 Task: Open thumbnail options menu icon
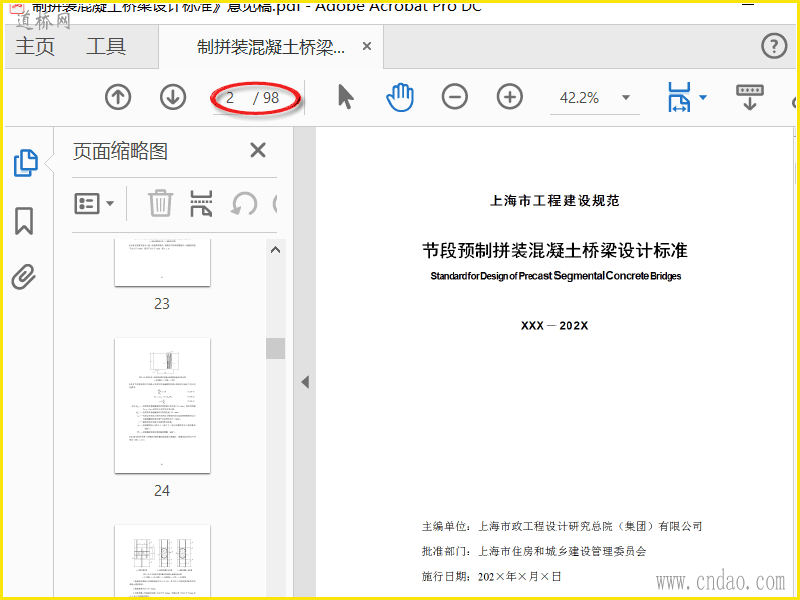coord(94,204)
